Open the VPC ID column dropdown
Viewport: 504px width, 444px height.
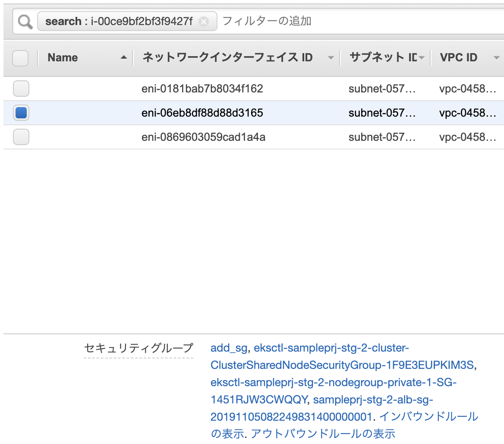(497, 57)
